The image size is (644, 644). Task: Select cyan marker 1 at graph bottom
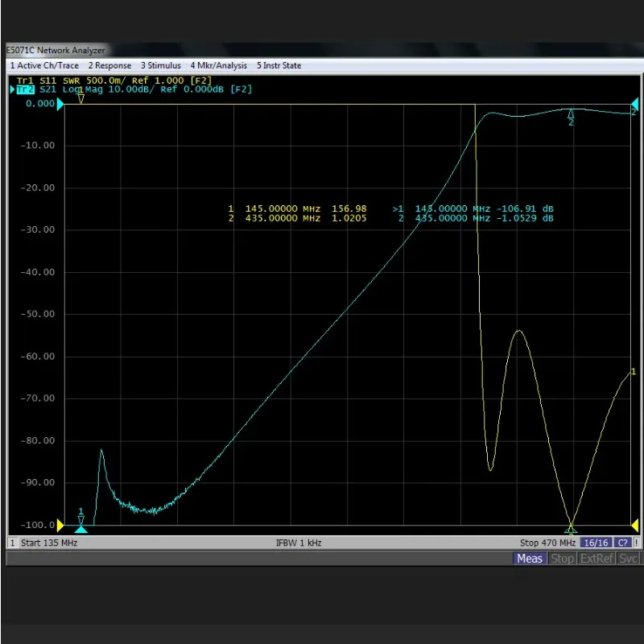pyautogui.click(x=80, y=527)
